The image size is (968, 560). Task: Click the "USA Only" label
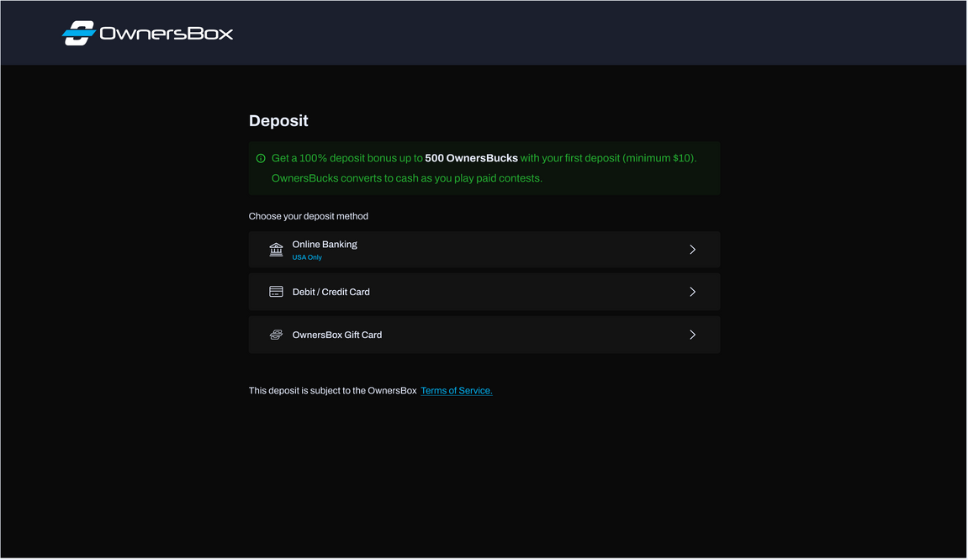[307, 257]
